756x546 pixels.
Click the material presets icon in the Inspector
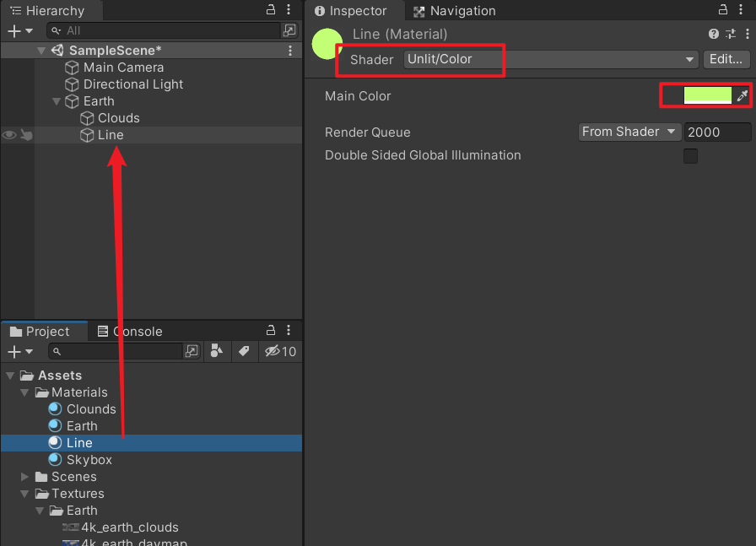[x=732, y=34]
